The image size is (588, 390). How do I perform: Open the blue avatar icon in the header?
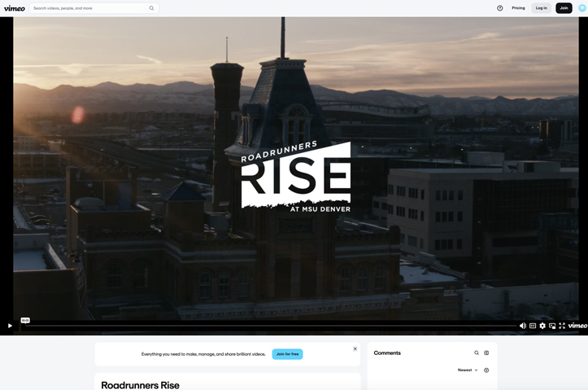582,8
